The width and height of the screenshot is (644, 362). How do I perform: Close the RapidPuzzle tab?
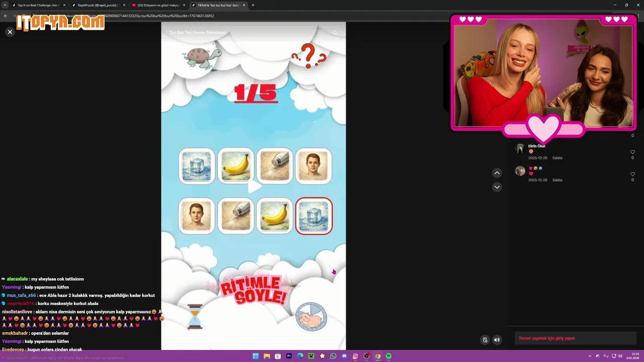(124, 5)
